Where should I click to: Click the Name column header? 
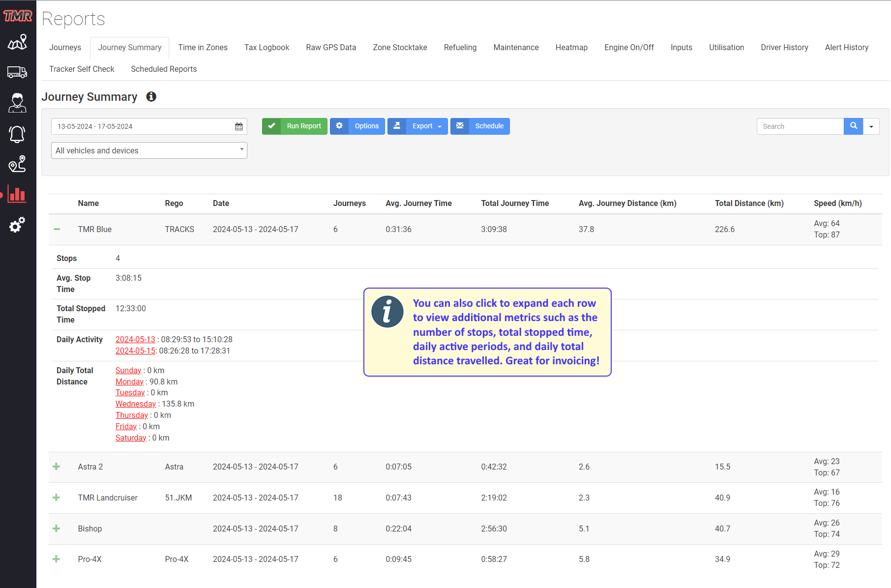(89, 204)
